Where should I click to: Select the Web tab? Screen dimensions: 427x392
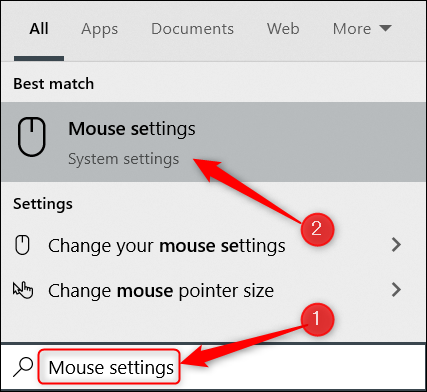point(283,29)
